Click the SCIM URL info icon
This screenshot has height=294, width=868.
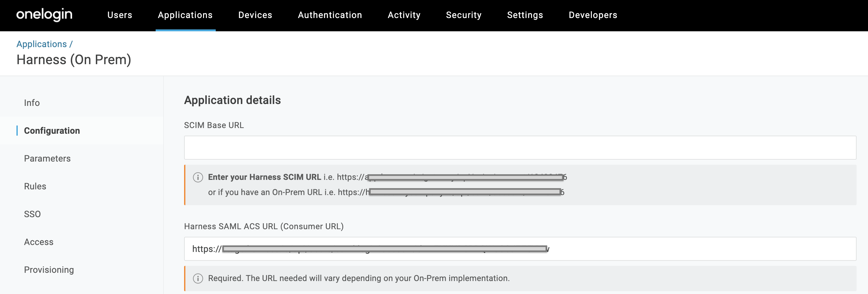coord(198,177)
